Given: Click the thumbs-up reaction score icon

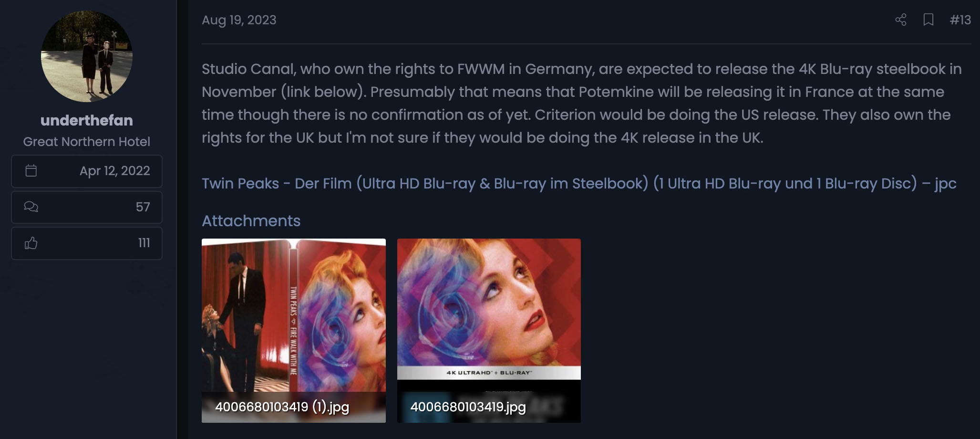Looking at the screenshot, I should (x=31, y=243).
